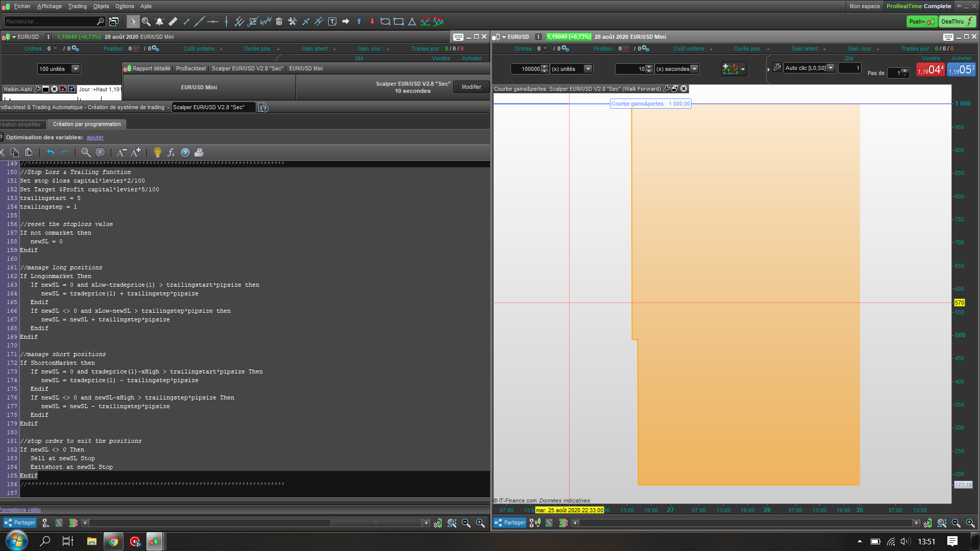Screen dimensions: 980x551
Task: Open the fx function library
Action: pos(171,153)
